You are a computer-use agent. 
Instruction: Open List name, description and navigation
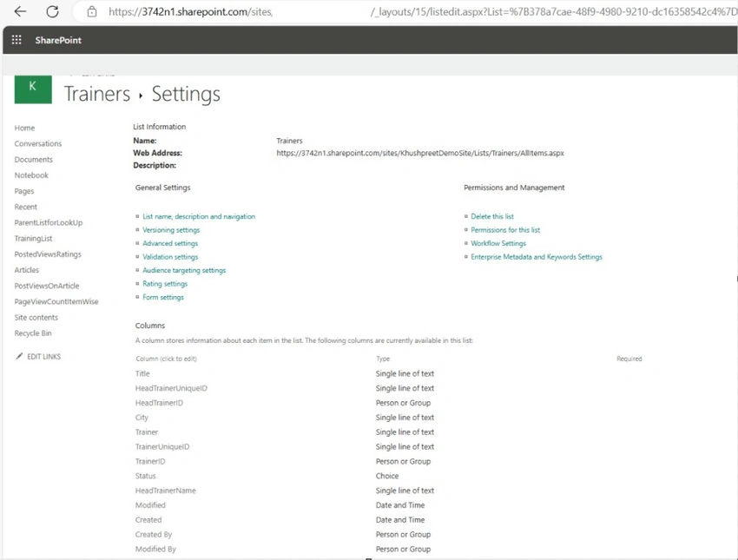coord(199,216)
